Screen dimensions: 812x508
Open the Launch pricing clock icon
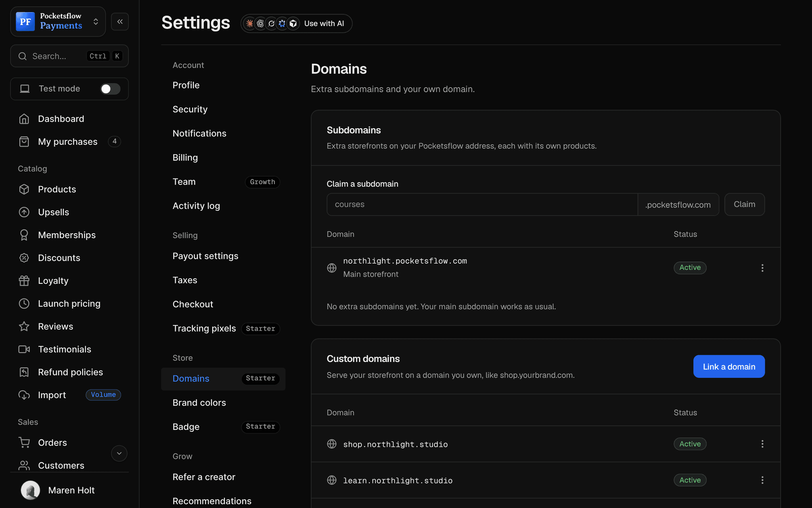tap(24, 304)
